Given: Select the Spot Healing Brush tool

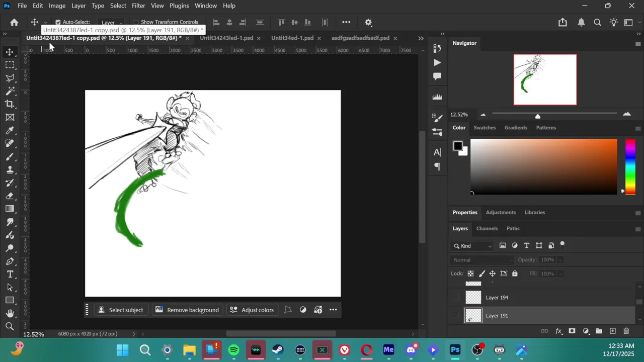Looking at the screenshot, I should [10, 143].
